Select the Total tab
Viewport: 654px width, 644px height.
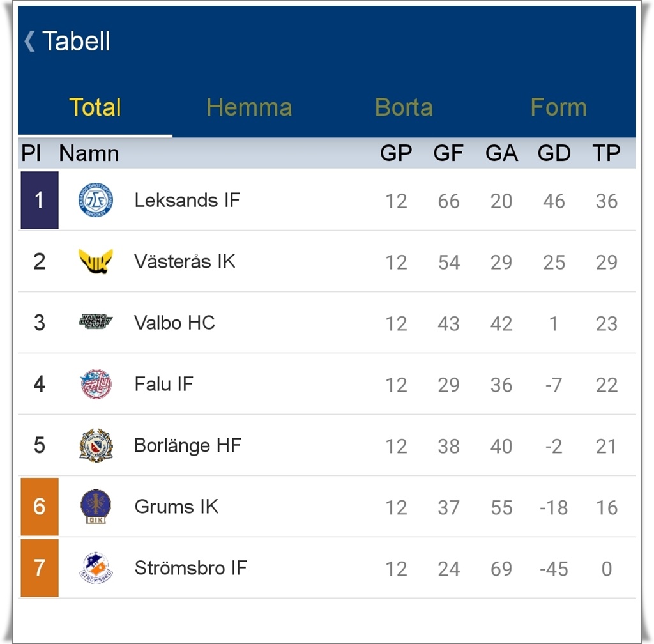(x=95, y=107)
